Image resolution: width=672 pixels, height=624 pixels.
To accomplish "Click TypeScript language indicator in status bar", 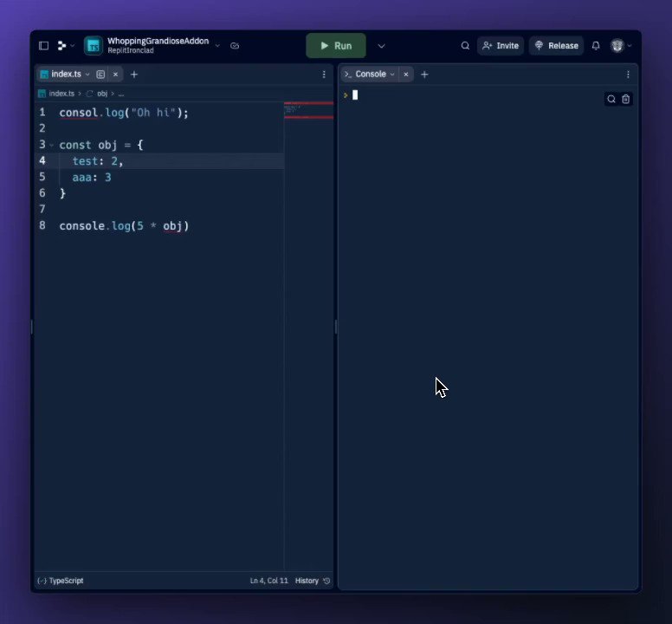I will pyautogui.click(x=61, y=581).
